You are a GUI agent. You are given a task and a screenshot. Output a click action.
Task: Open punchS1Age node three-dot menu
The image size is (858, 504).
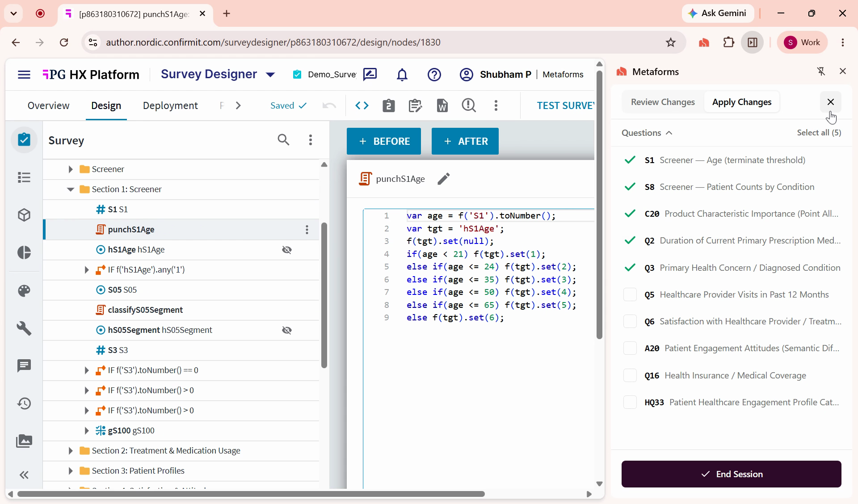tap(307, 230)
